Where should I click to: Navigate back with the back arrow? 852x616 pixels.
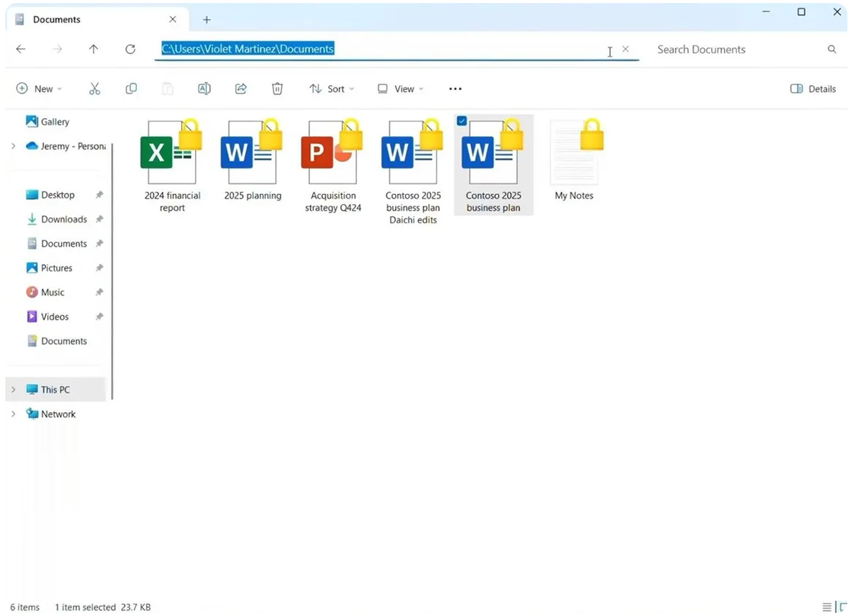pos(21,49)
